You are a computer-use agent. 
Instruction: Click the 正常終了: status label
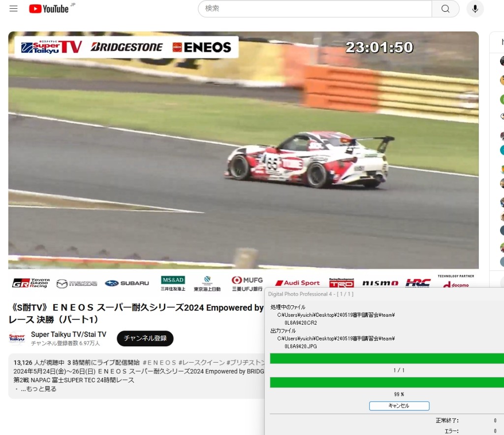click(x=447, y=421)
